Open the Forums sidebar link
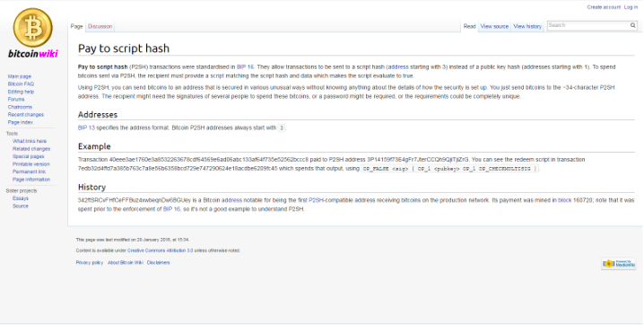Screen dimensions: 644x325 coord(16,99)
